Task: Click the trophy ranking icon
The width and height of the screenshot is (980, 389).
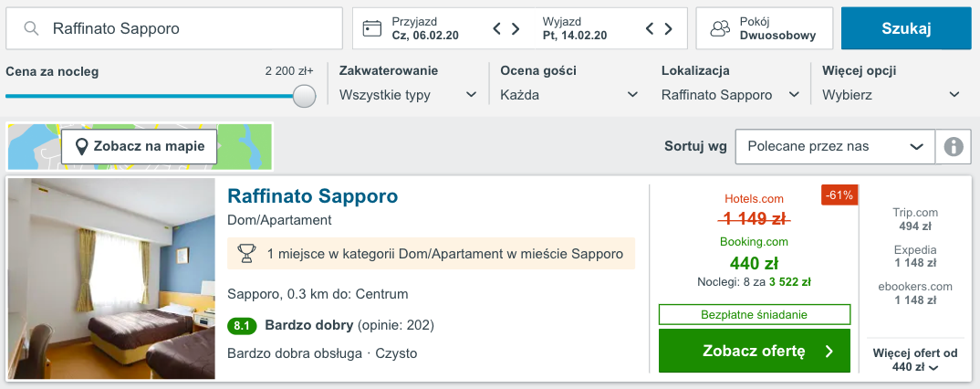Action: coord(246,253)
